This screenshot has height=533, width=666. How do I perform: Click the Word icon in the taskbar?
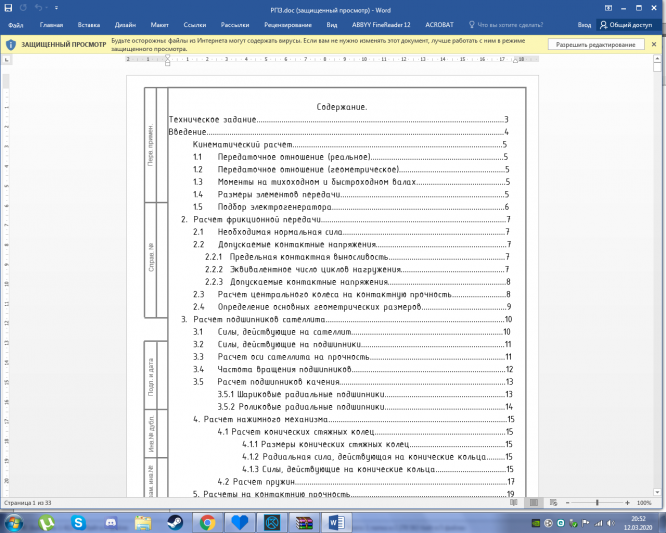pos(337,523)
